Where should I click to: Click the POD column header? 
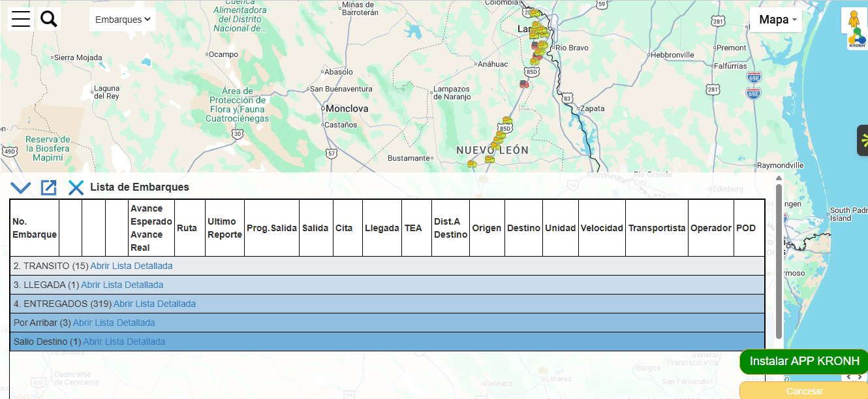pos(749,228)
